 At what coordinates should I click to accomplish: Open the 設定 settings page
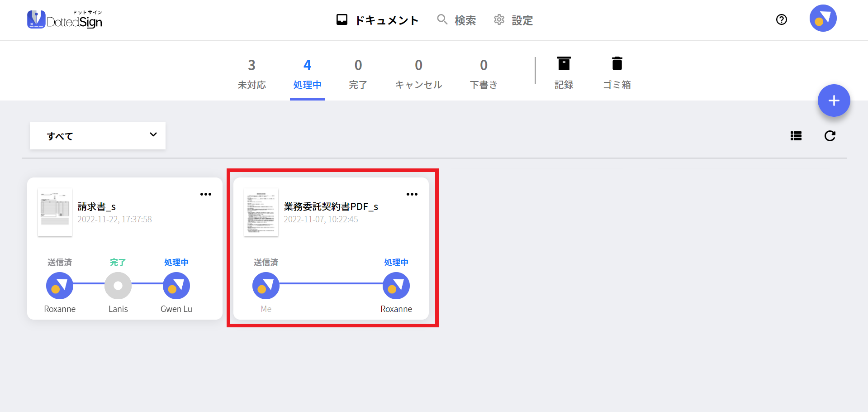[x=513, y=20]
